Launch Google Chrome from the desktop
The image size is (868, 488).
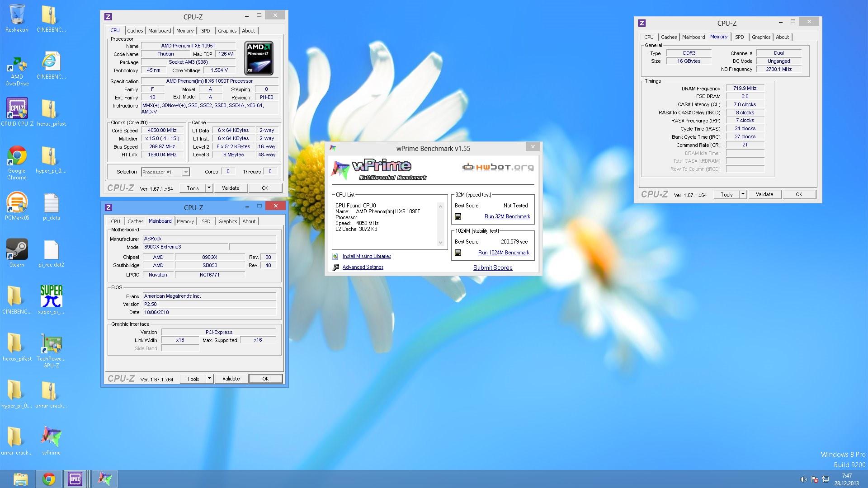[17, 162]
